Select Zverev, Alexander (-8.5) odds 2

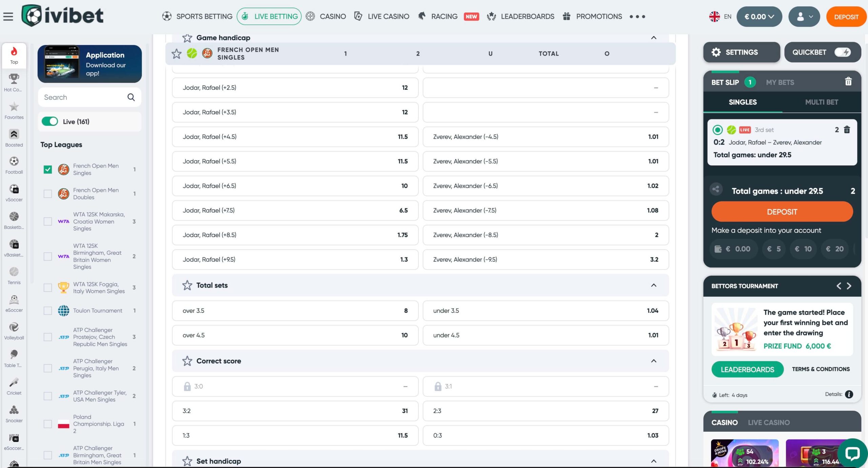pyautogui.click(x=546, y=235)
